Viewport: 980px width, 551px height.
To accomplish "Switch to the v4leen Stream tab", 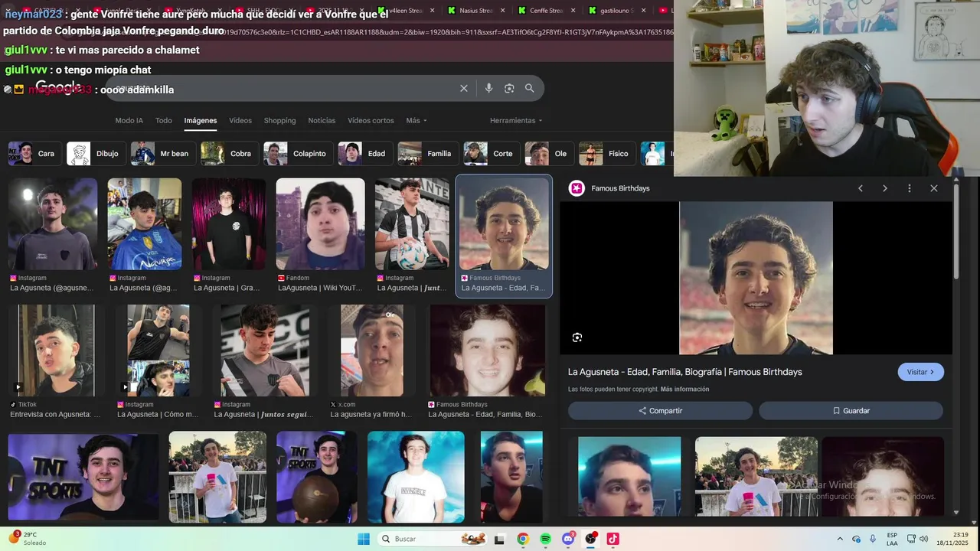I will pyautogui.click(x=406, y=10).
